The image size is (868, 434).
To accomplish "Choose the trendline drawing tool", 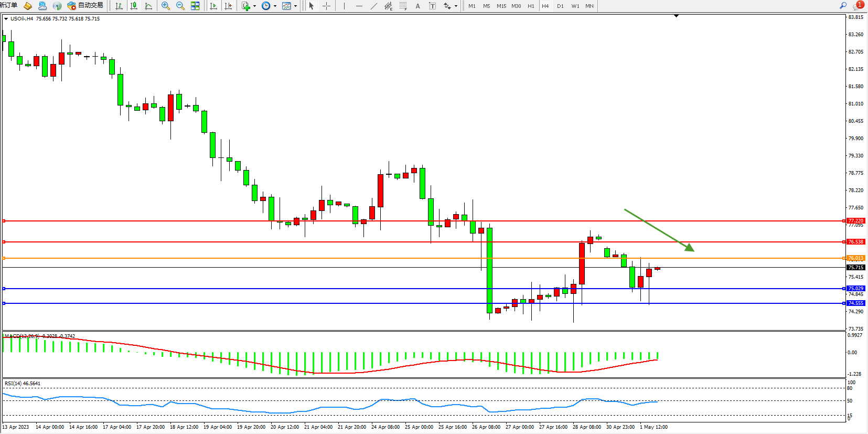I will (x=373, y=6).
